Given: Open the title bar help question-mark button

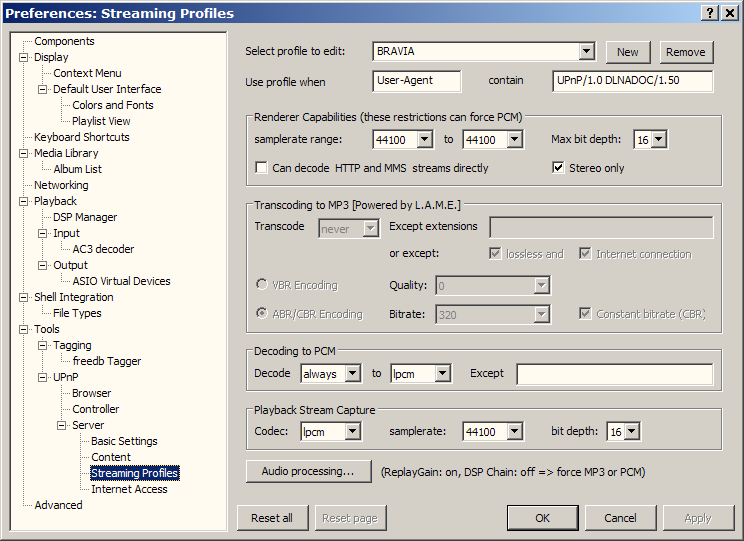Looking at the screenshot, I should coord(709,12).
